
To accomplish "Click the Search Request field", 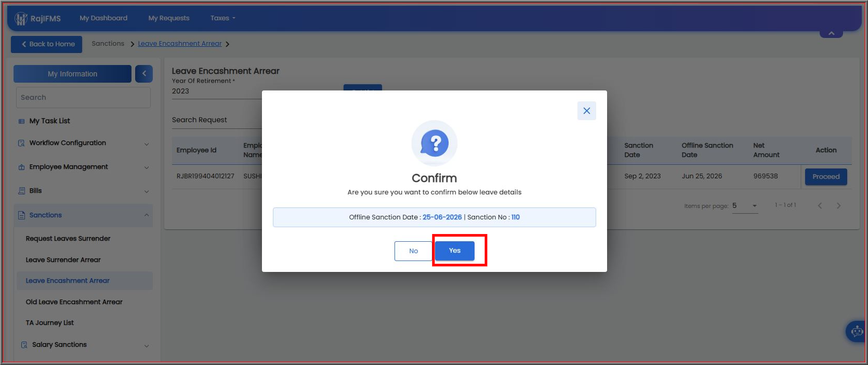I will (217, 120).
